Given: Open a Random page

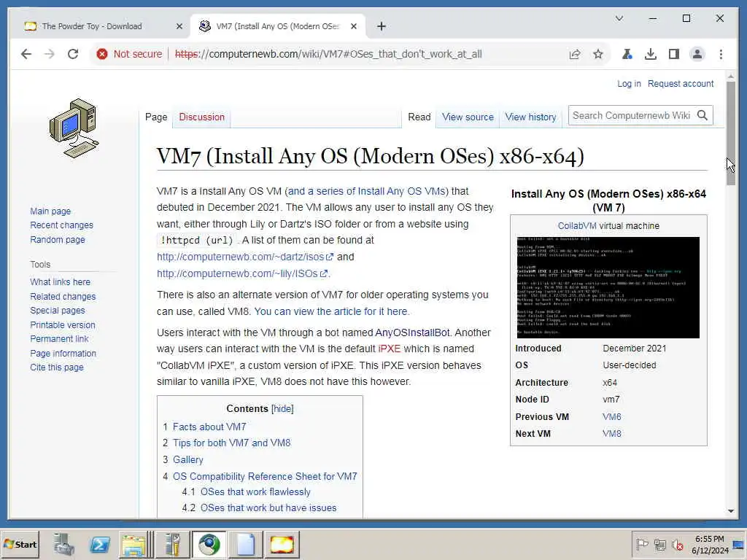Looking at the screenshot, I should (58, 239).
